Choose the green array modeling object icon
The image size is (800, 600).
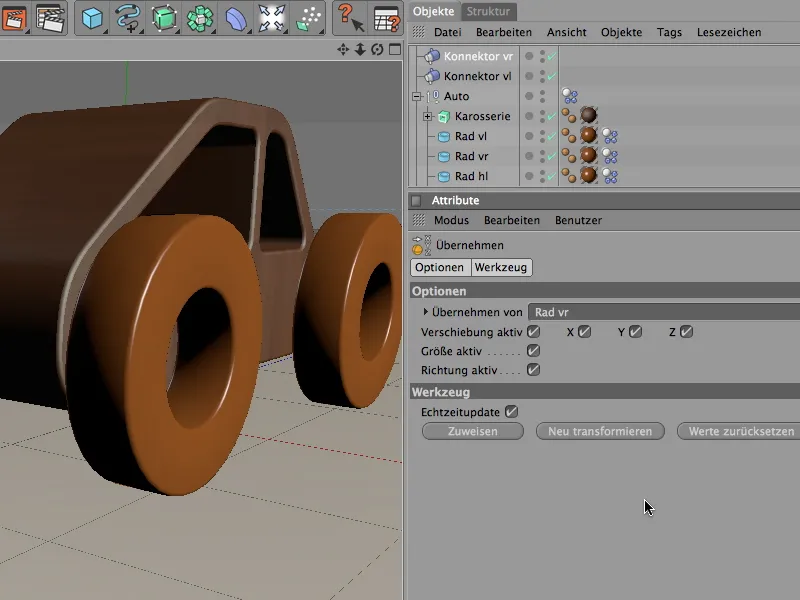[x=199, y=17]
